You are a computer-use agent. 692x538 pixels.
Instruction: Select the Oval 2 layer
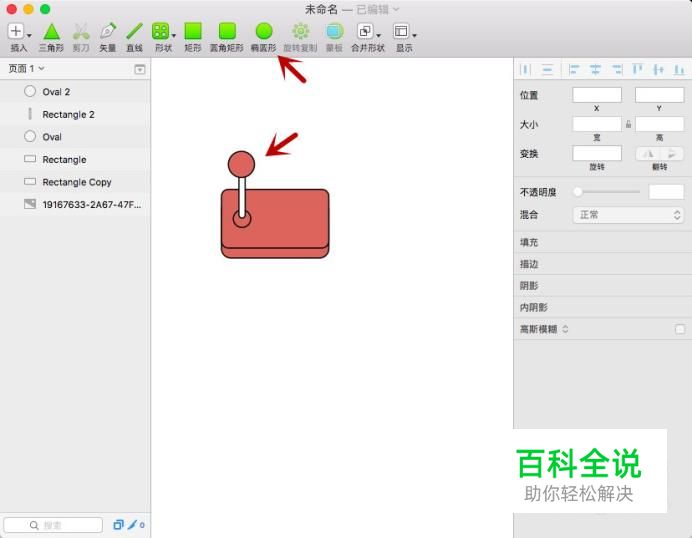pos(75,92)
